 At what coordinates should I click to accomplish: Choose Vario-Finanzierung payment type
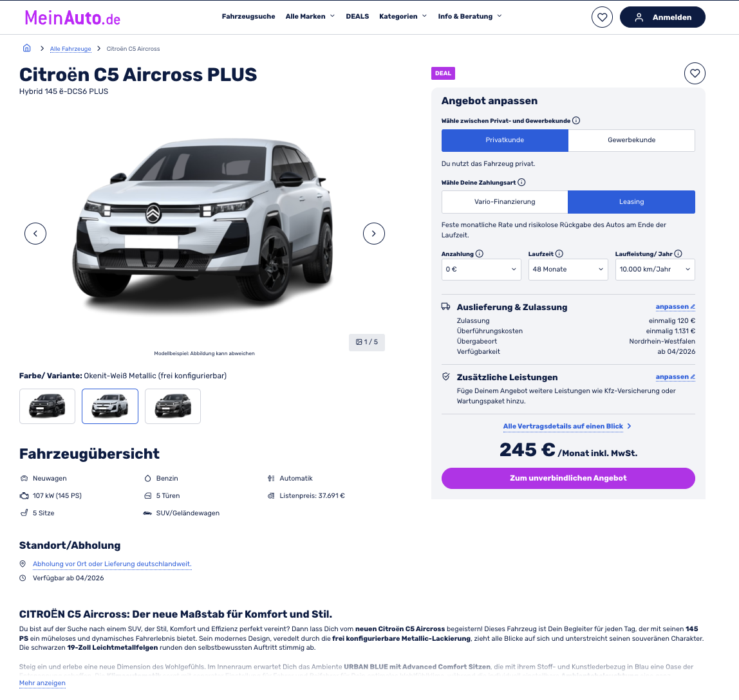(505, 202)
